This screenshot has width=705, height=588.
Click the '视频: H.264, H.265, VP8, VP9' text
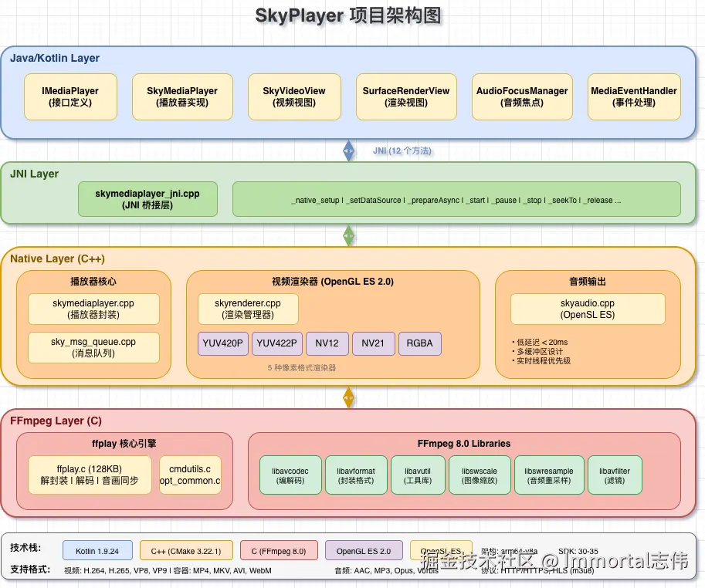pos(116,570)
